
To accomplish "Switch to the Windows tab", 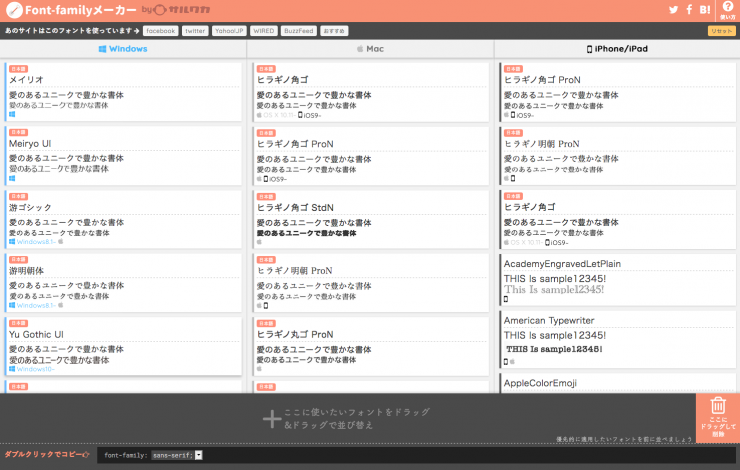I will click(123, 49).
